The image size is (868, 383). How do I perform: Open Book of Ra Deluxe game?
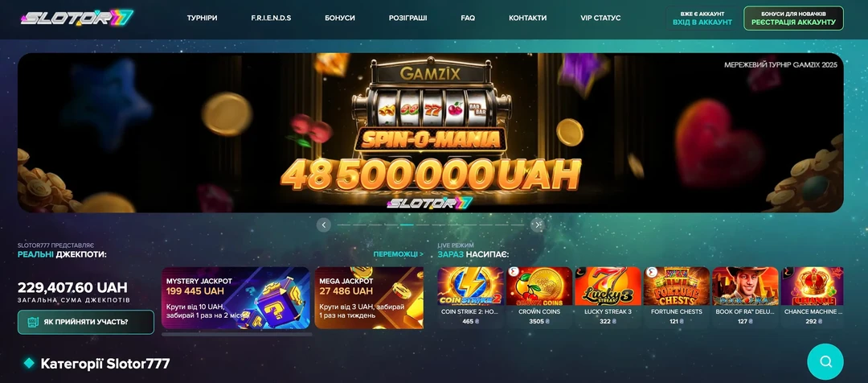(x=745, y=286)
